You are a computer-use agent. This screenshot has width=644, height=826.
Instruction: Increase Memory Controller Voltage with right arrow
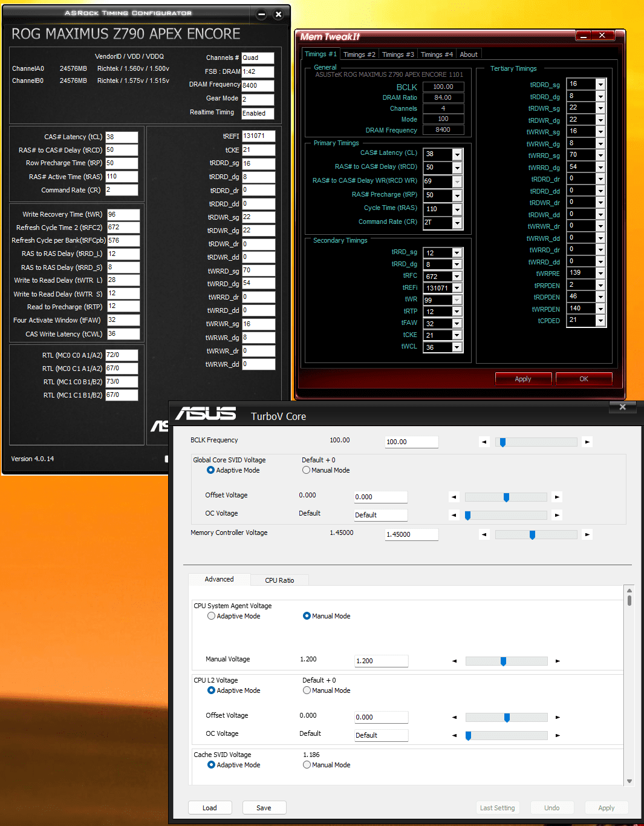587,535
